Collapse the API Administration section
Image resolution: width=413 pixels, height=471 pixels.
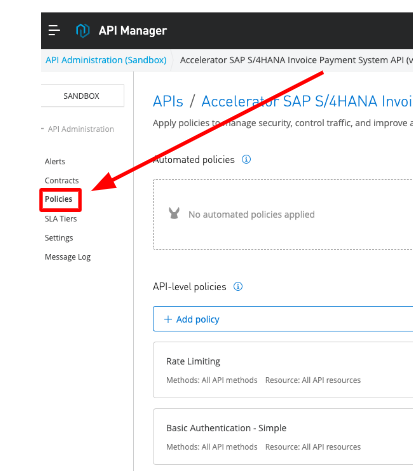[x=43, y=129]
